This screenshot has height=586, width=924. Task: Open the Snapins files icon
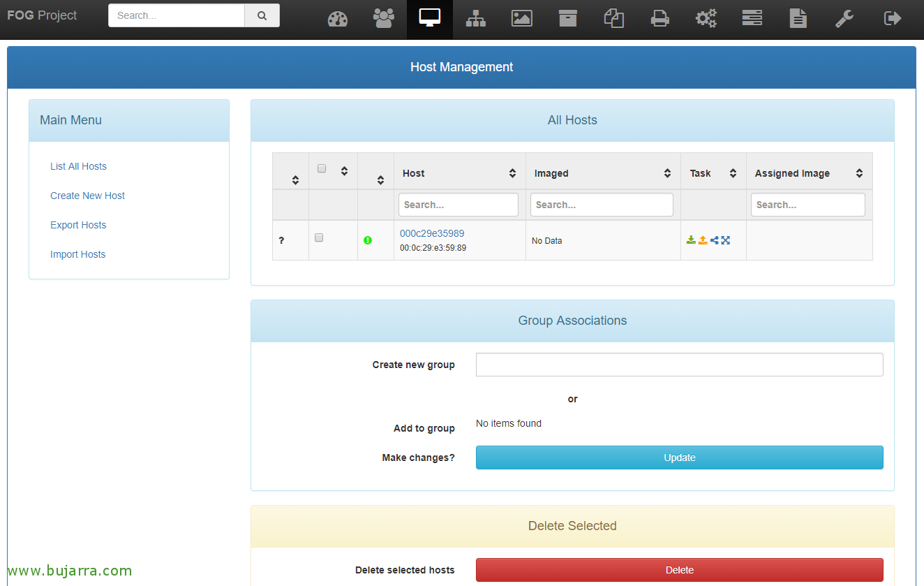(614, 19)
